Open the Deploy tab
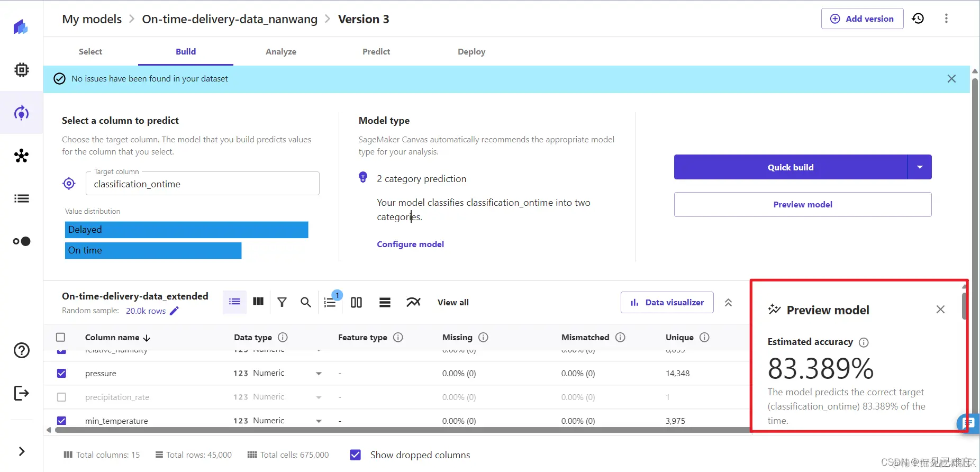The width and height of the screenshot is (980, 472). coord(471,52)
